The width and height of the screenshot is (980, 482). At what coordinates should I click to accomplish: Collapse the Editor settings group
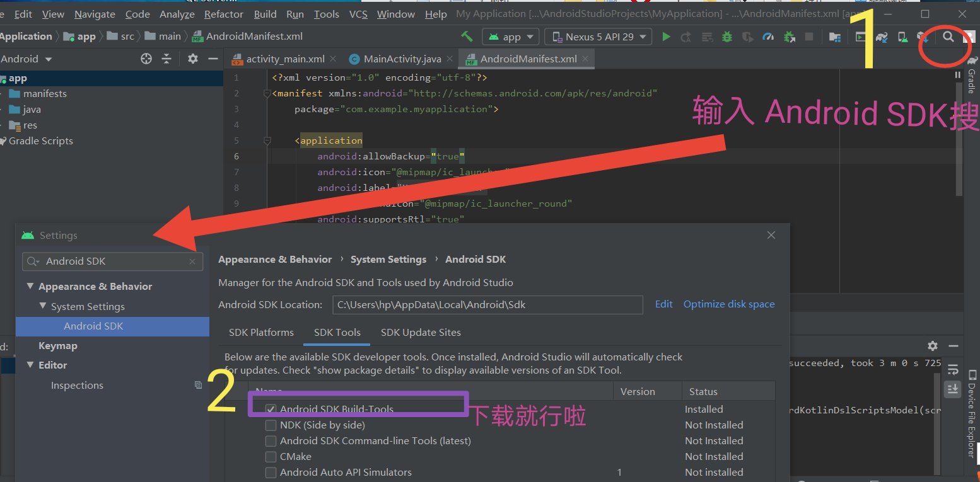point(30,365)
